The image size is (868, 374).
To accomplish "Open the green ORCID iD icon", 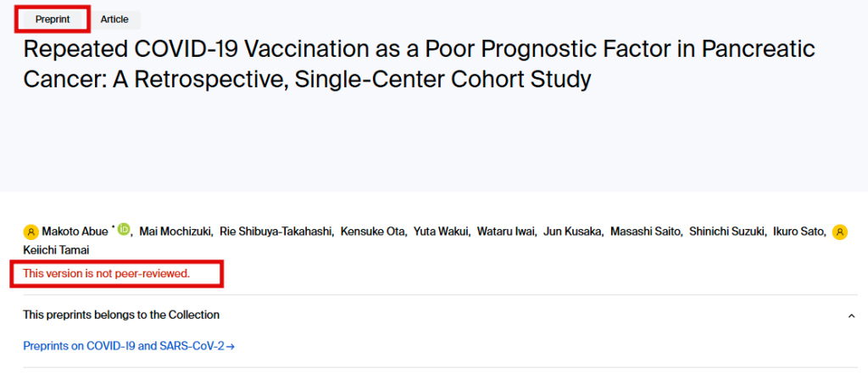I will pyautogui.click(x=124, y=229).
